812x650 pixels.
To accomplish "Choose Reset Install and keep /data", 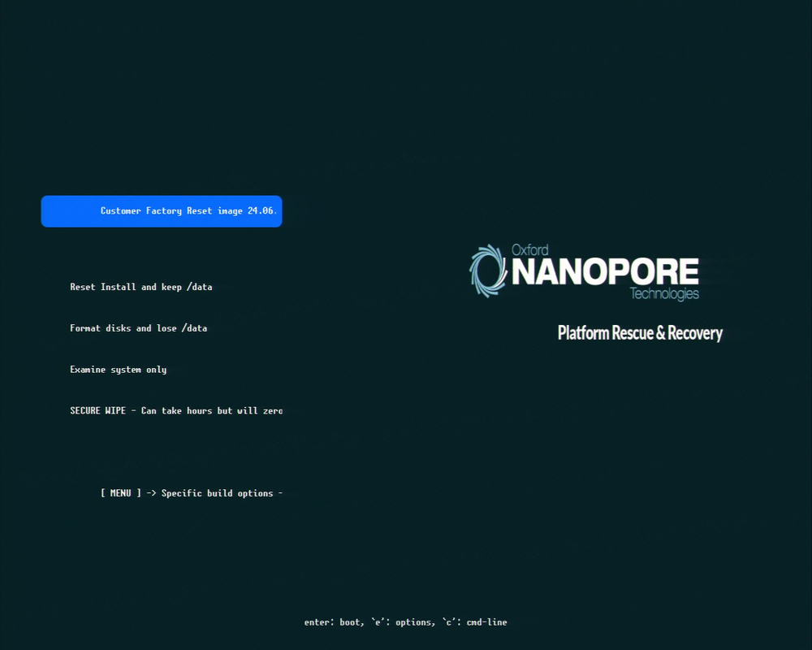I will click(140, 287).
